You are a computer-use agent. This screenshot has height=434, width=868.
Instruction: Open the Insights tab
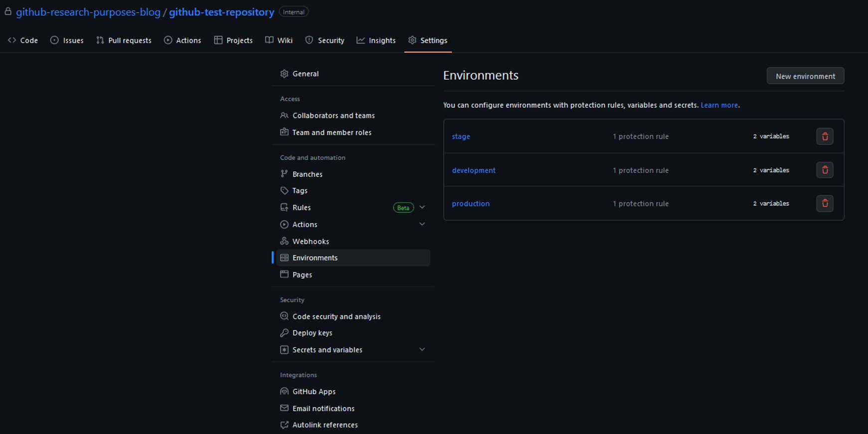click(x=376, y=40)
